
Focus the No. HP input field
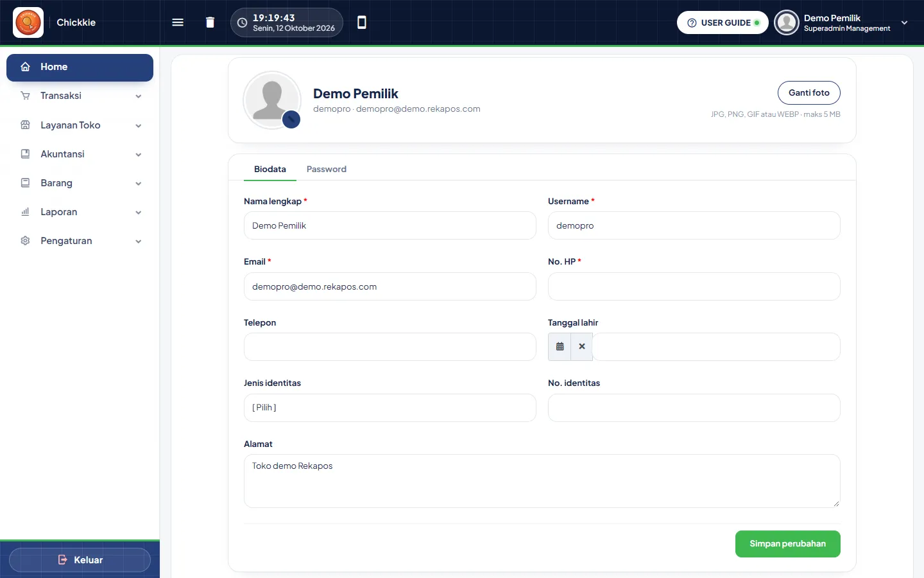coord(694,286)
